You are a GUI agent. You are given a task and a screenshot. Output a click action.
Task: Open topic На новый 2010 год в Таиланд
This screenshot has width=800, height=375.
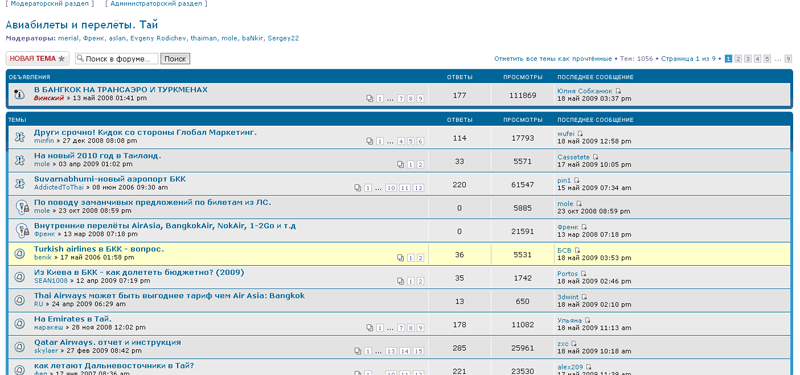point(97,156)
